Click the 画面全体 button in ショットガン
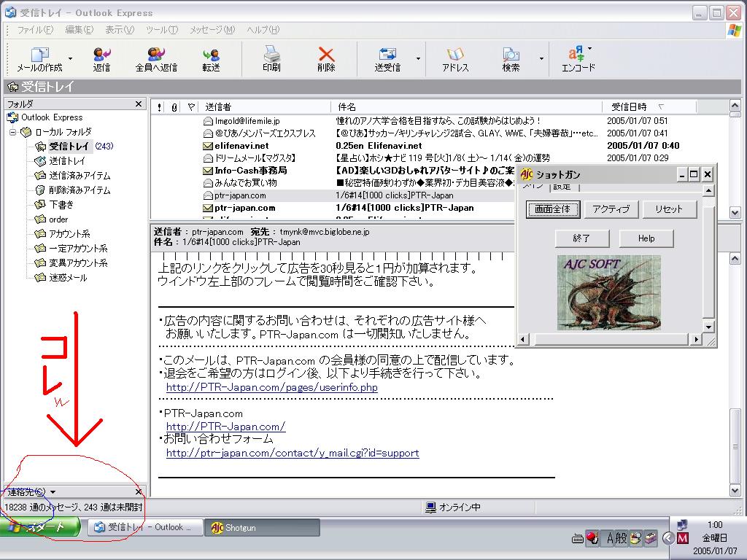The width and height of the screenshot is (747, 560). coord(553,209)
